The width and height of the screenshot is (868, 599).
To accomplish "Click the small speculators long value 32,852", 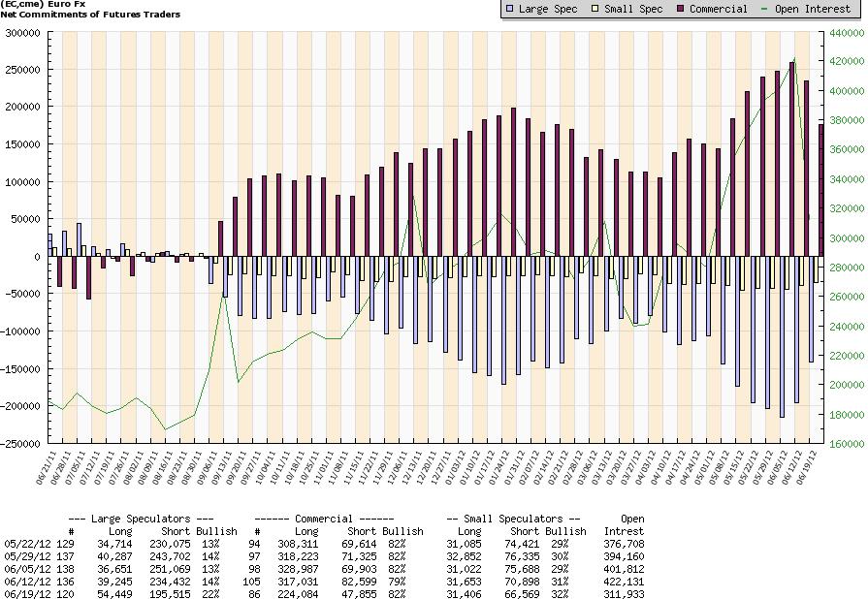I will point(464,556).
